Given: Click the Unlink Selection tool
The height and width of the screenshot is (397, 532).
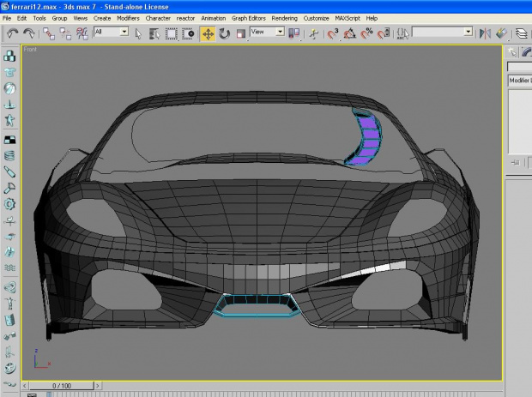Looking at the screenshot, I should [x=65, y=33].
